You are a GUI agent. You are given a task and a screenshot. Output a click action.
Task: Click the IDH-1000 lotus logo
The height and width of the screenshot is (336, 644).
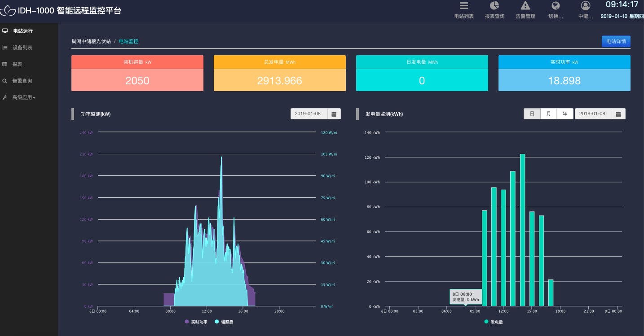click(x=7, y=11)
